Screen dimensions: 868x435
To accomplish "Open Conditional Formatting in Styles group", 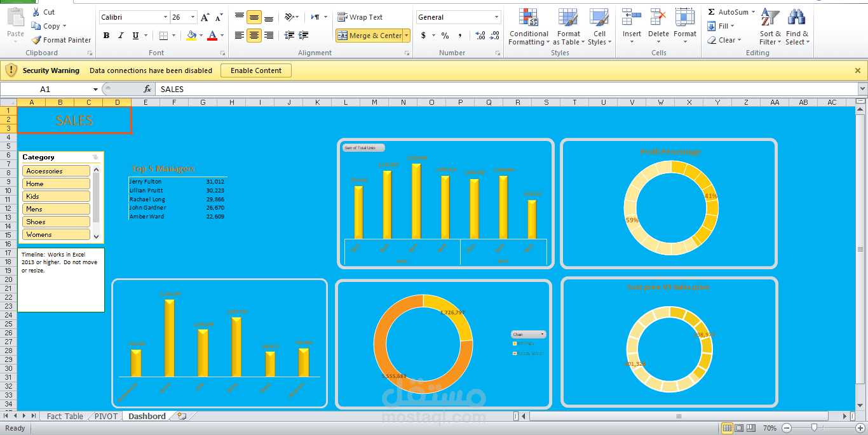I will (x=528, y=27).
